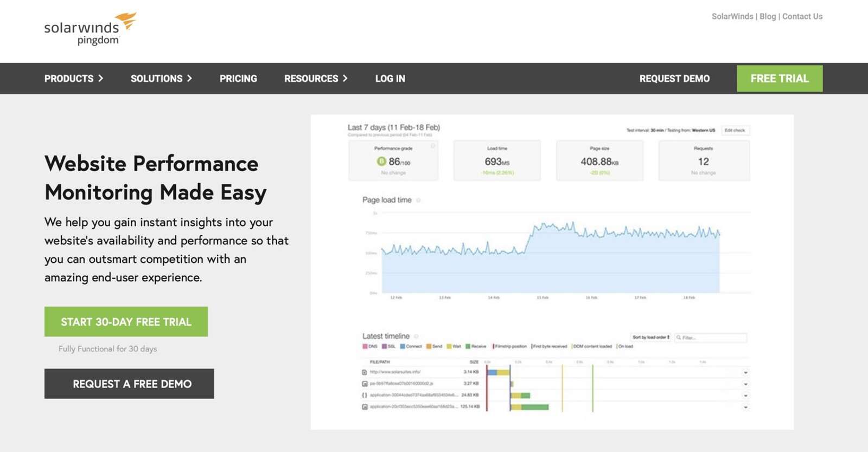Image resolution: width=868 pixels, height=452 pixels.
Task: Click the Connect legend color swatch
Action: coord(403,346)
